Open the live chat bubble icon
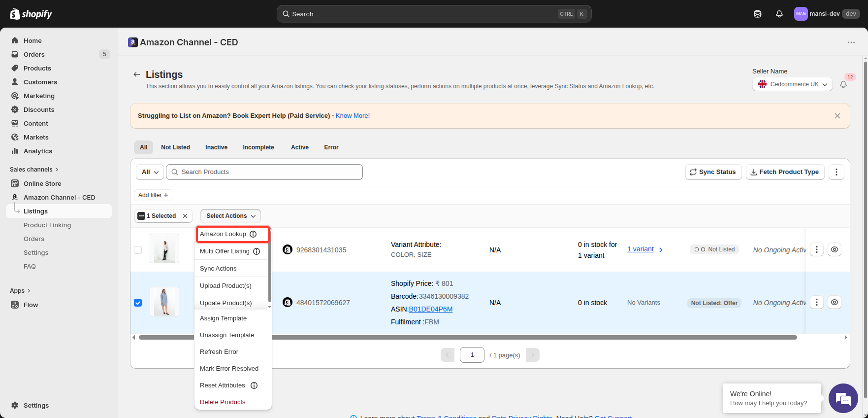This screenshot has height=418, width=868. pos(843,398)
